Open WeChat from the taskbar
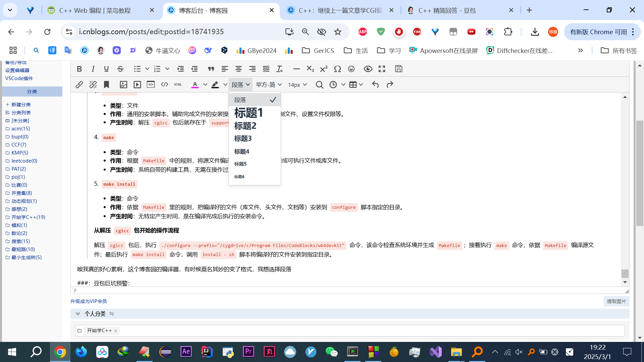644x362 pixels. (331, 352)
